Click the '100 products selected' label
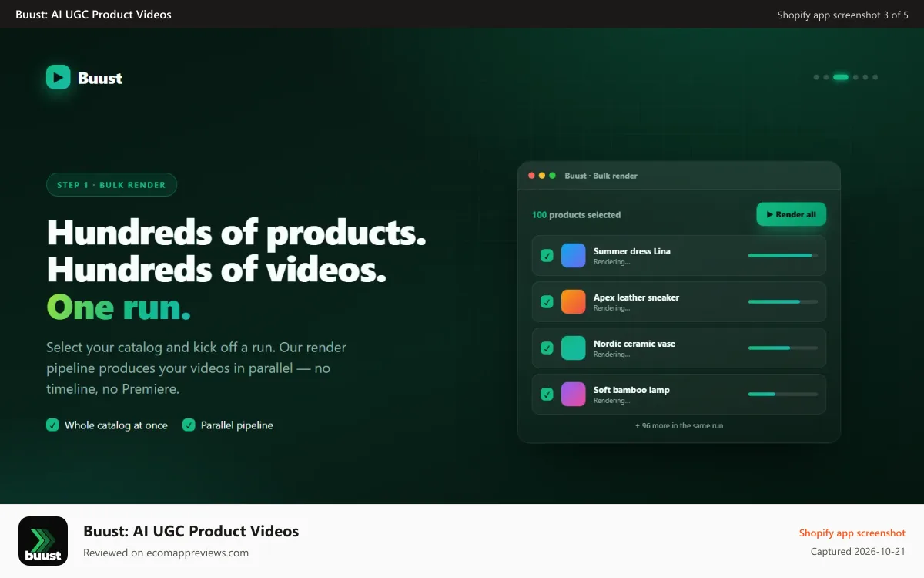 576,215
